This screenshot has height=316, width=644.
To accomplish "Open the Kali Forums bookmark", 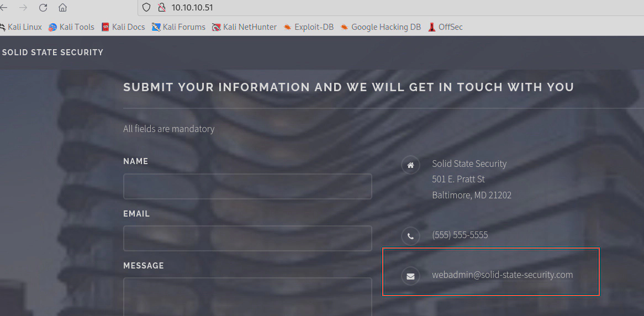I will point(178,27).
